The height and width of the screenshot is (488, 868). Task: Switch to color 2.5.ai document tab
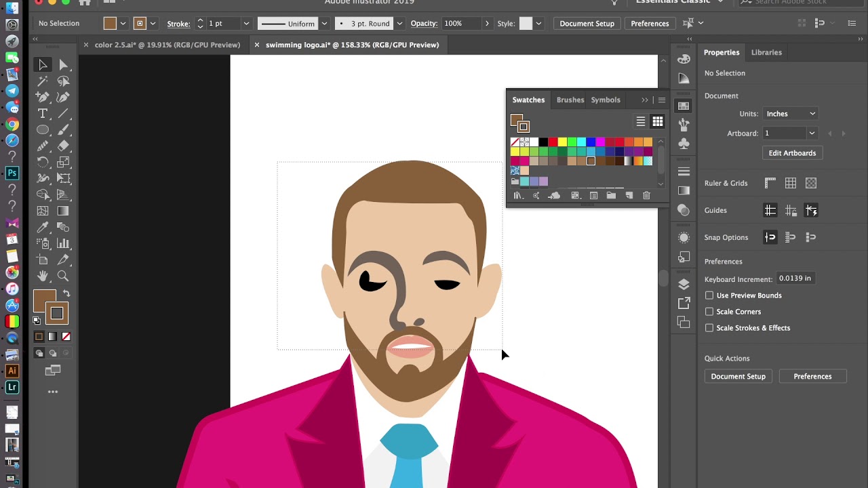pos(167,45)
